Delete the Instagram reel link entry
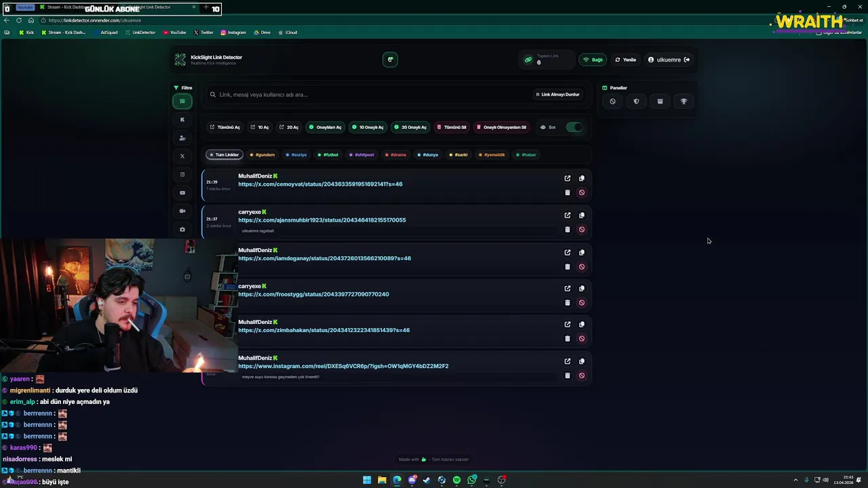The image size is (868, 488). 568,375
